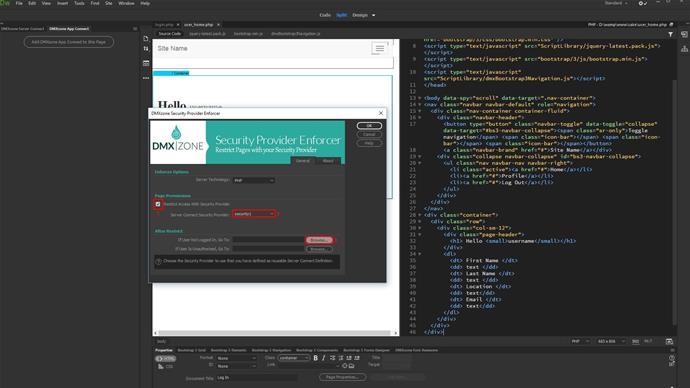Select the About tab in the dialog
Viewport: 690px width, 388px height.
point(328,161)
